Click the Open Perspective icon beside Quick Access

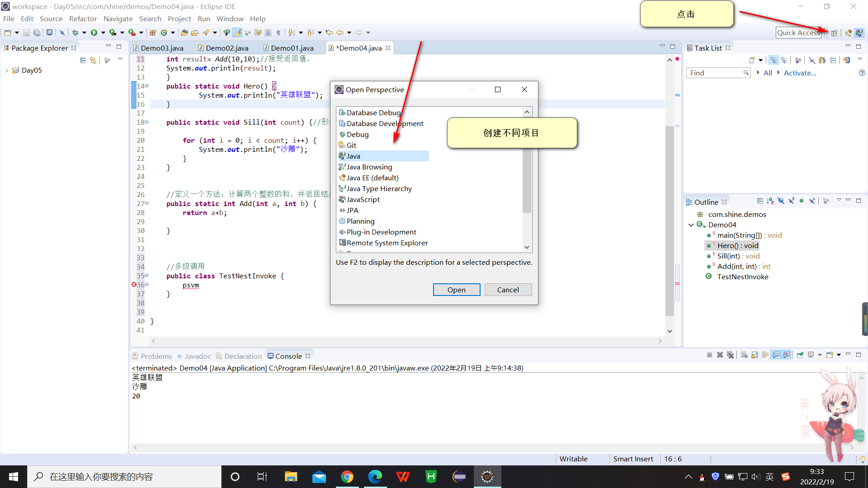(835, 33)
